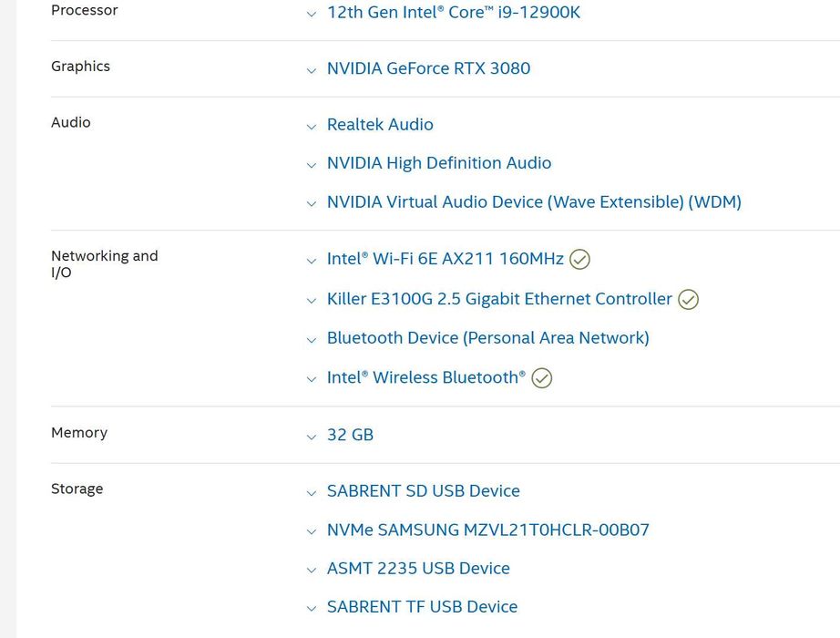Expand NVIDIA High Definition Audio chevron

click(312, 166)
